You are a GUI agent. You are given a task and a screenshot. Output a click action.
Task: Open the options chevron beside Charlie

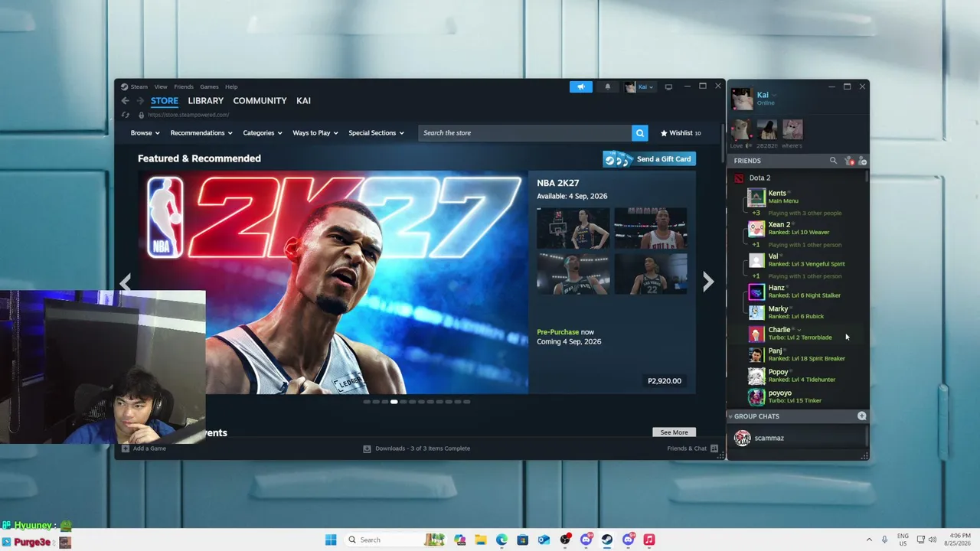(799, 331)
